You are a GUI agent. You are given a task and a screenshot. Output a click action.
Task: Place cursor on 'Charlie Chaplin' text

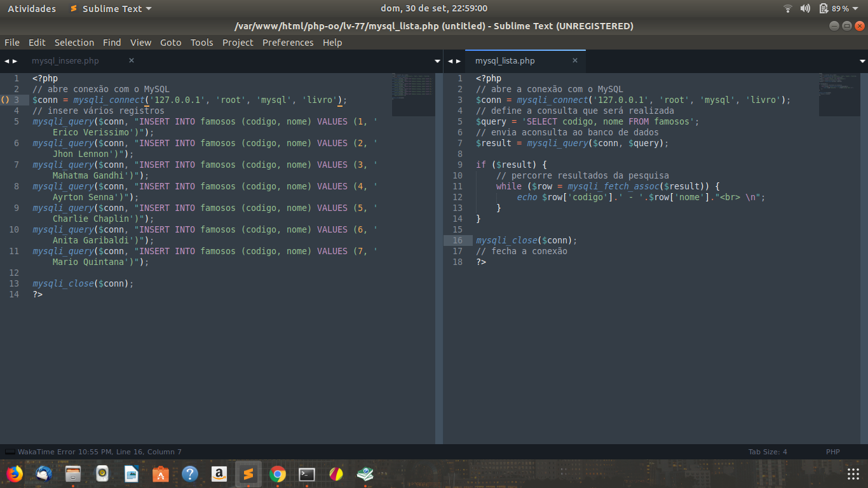tap(91, 219)
